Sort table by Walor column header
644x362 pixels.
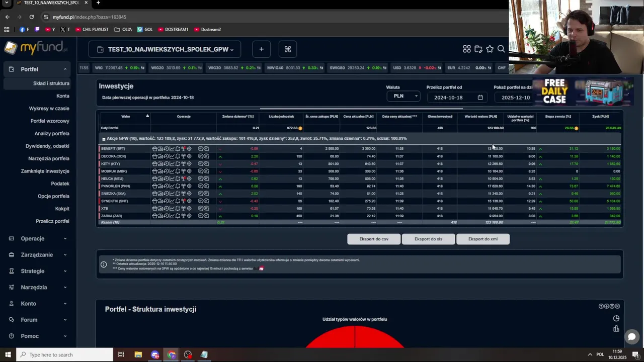coord(126,117)
